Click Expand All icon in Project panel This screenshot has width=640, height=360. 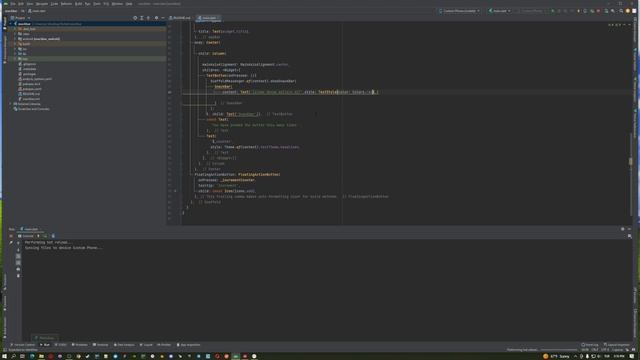[142, 18]
